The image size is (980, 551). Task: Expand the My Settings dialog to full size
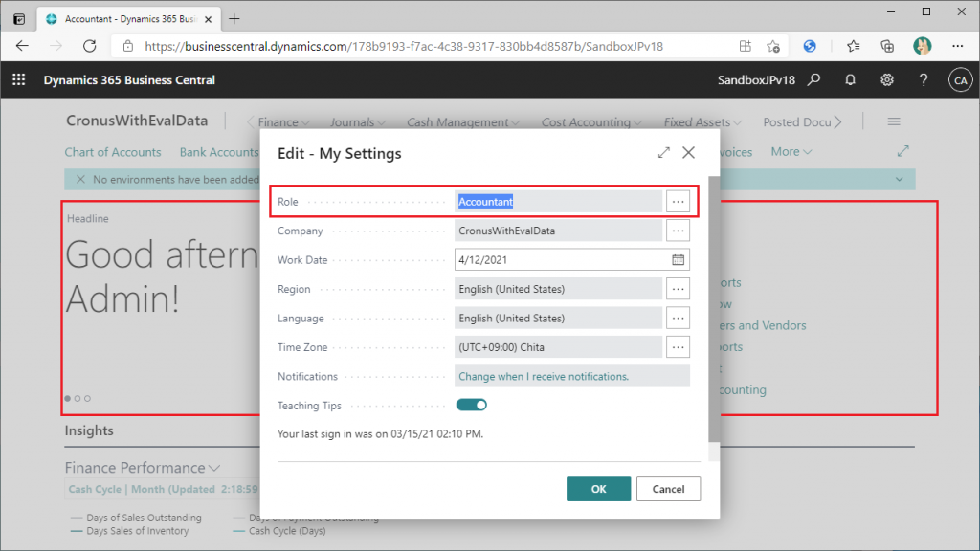pyautogui.click(x=664, y=153)
